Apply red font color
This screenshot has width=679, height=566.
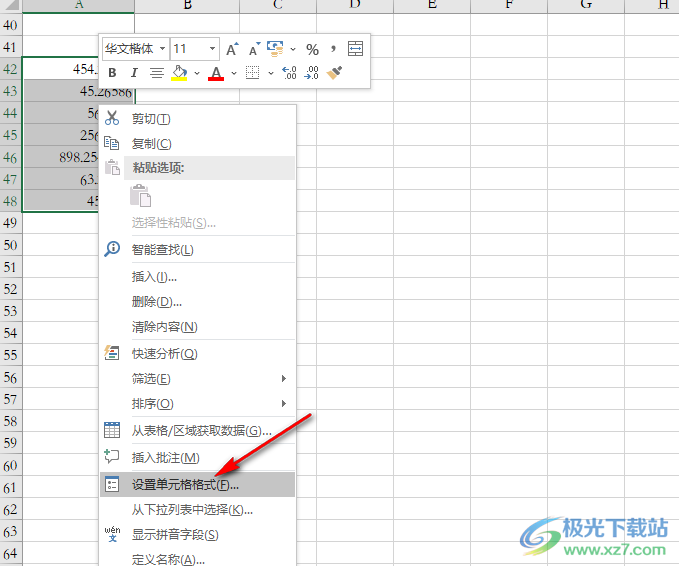[x=216, y=73]
